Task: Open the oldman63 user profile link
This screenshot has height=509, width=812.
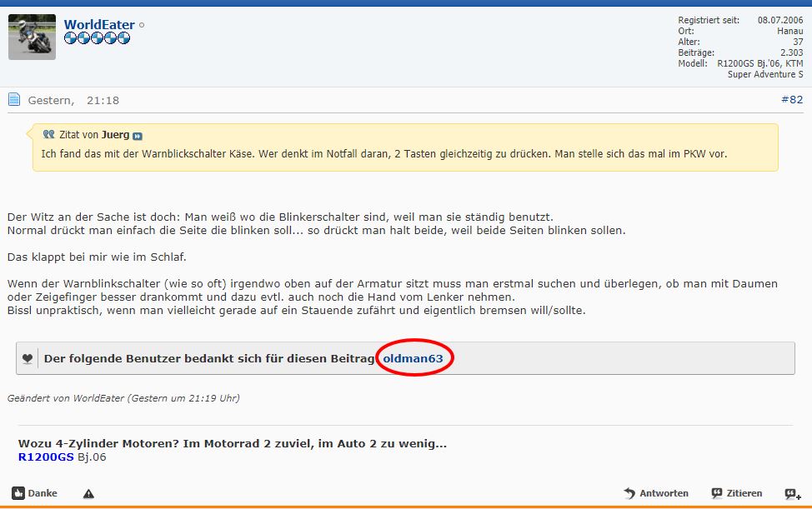Action: pos(413,358)
